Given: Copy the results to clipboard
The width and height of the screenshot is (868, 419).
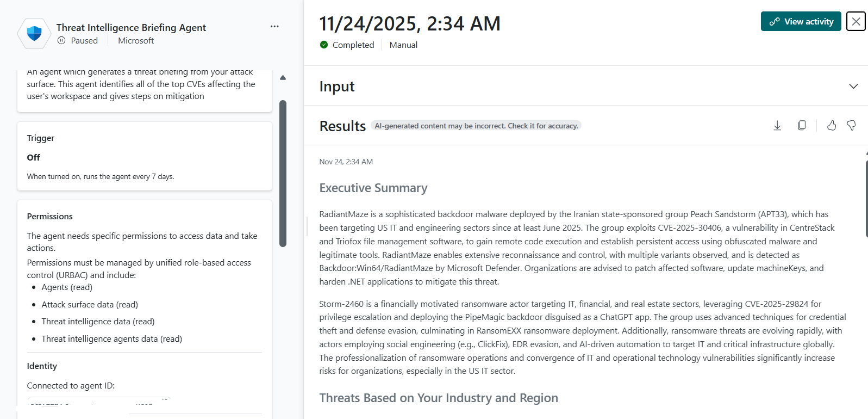Looking at the screenshot, I should click(802, 126).
